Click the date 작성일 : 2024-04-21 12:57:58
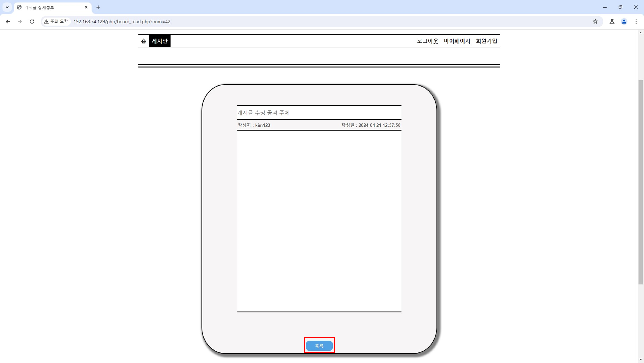644x363 pixels. [x=371, y=125]
